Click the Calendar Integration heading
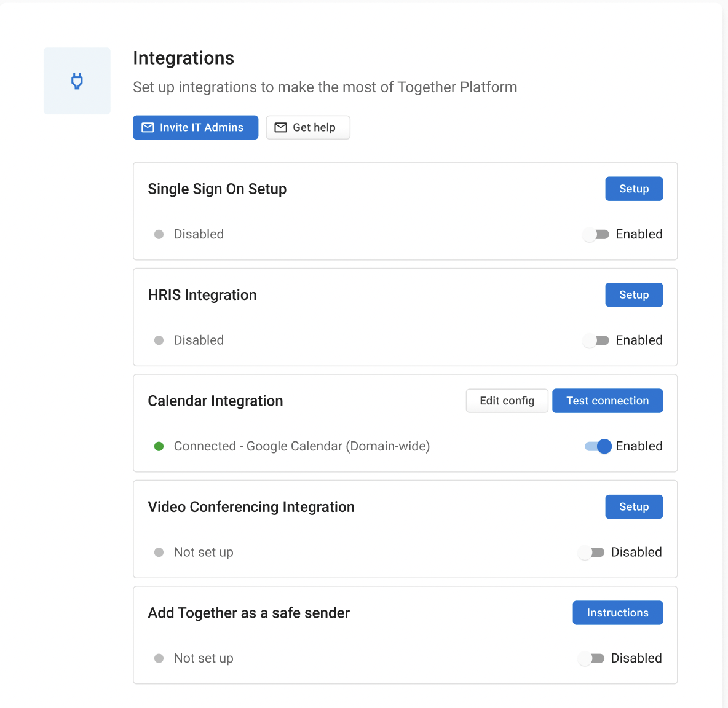The height and width of the screenshot is (708, 728). coord(215,400)
